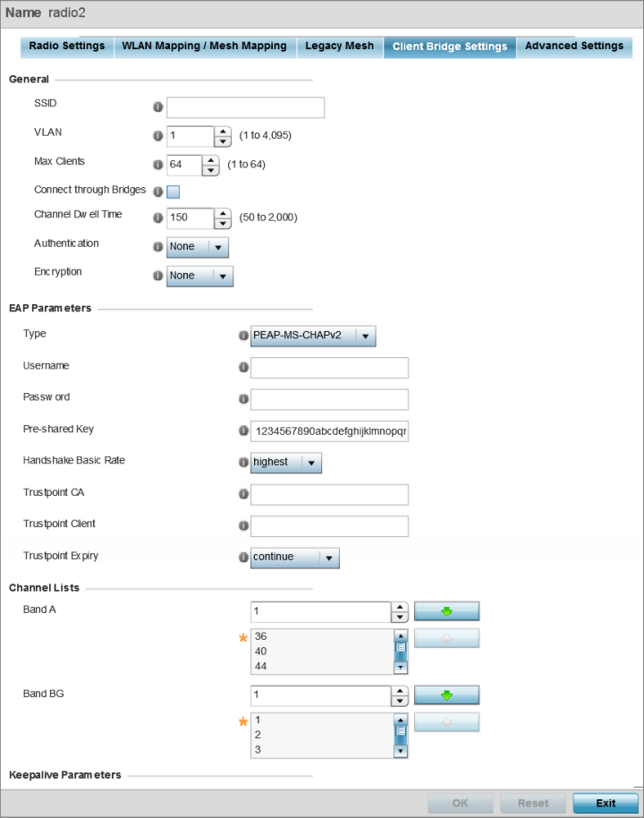Click the Max Clients info icon
This screenshot has height=818, width=644.
click(x=158, y=165)
